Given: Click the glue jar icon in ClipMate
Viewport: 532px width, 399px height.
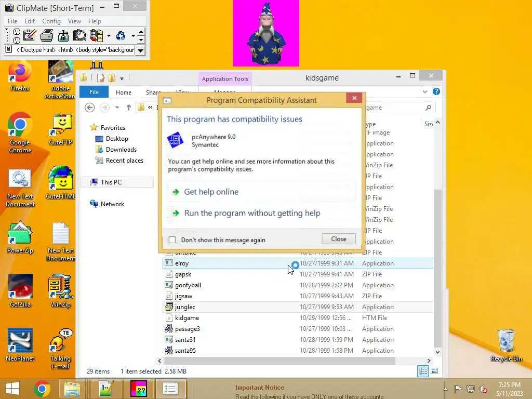Looking at the screenshot, I should (63, 35).
